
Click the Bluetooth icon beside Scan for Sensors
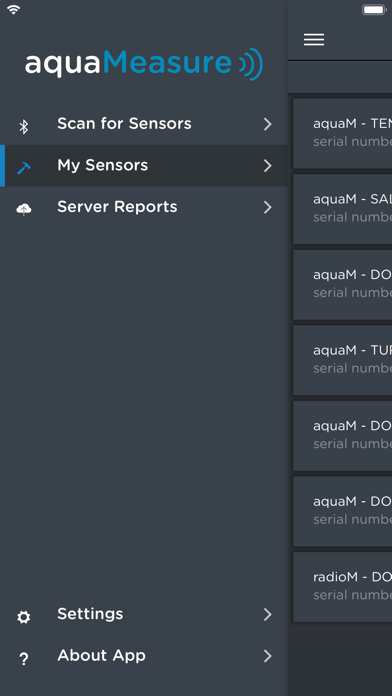coord(24,127)
